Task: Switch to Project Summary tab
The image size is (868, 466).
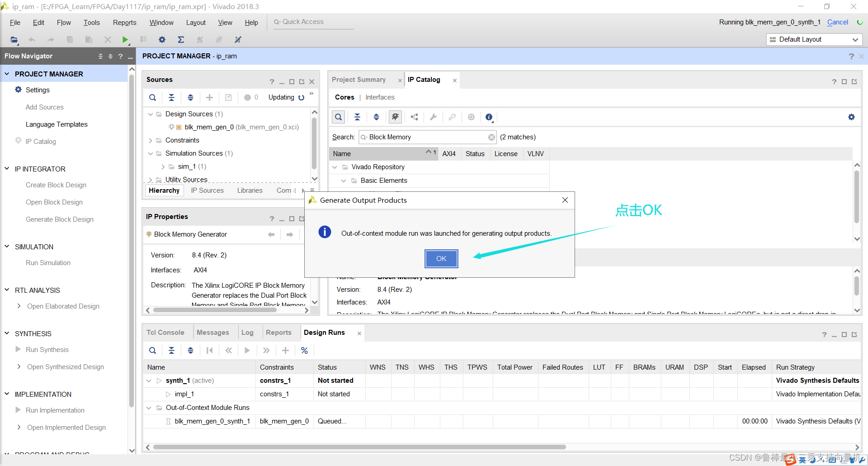Action: pos(359,80)
